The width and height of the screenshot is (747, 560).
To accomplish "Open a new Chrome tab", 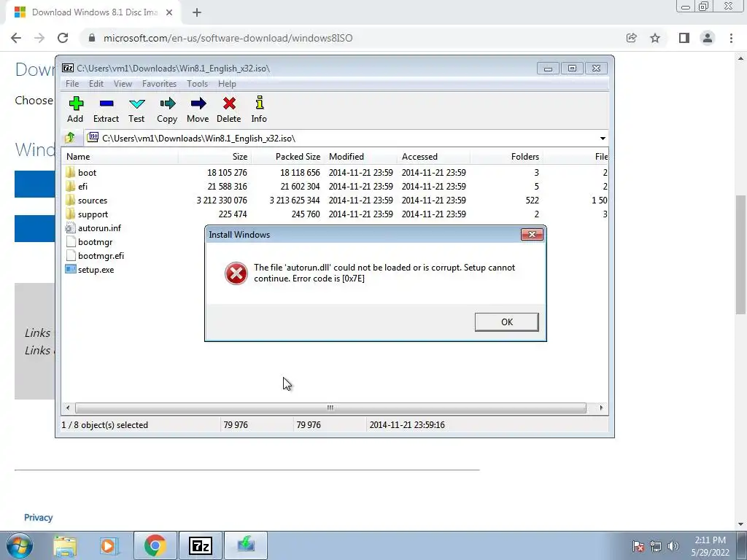I will tap(197, 12).
